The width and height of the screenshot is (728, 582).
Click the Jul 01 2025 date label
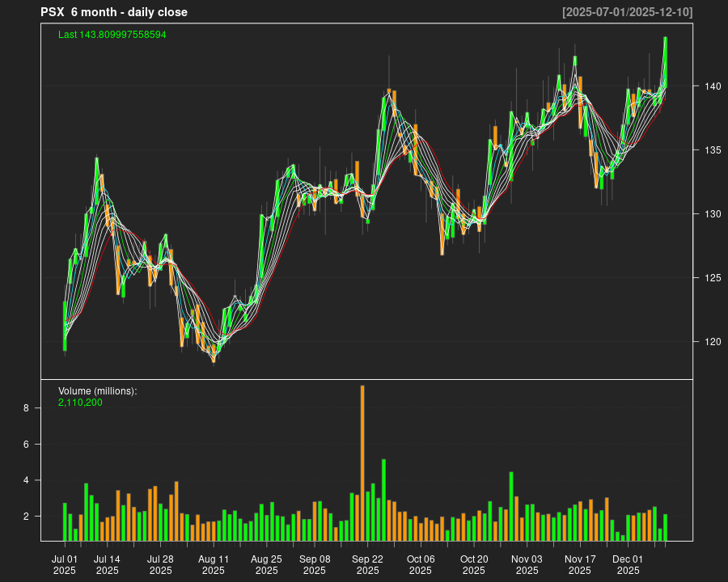[x=65, y=564]
